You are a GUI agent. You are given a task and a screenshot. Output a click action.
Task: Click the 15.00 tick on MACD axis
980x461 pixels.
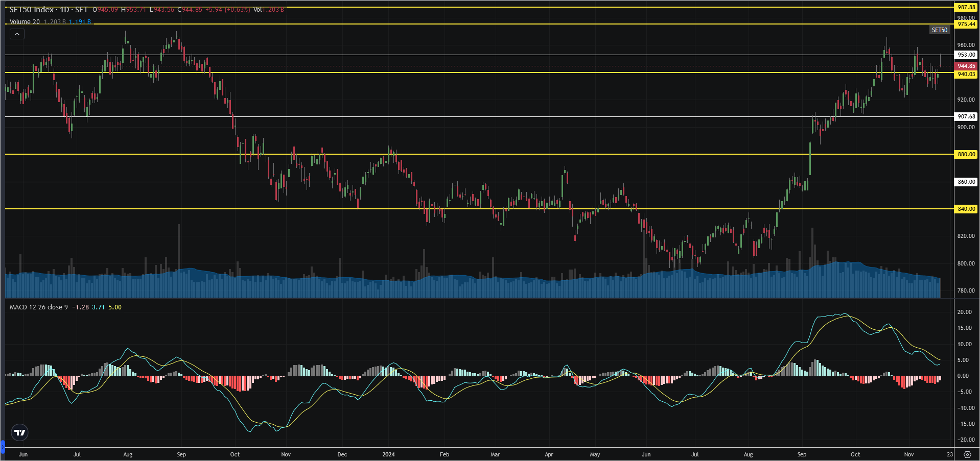(x=964, y=328)
